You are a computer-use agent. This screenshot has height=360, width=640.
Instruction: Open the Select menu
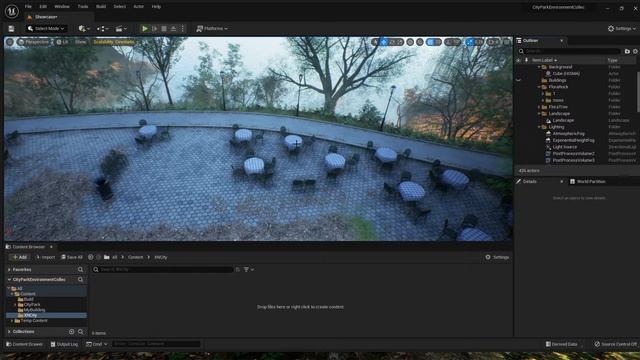pos(120,7)
